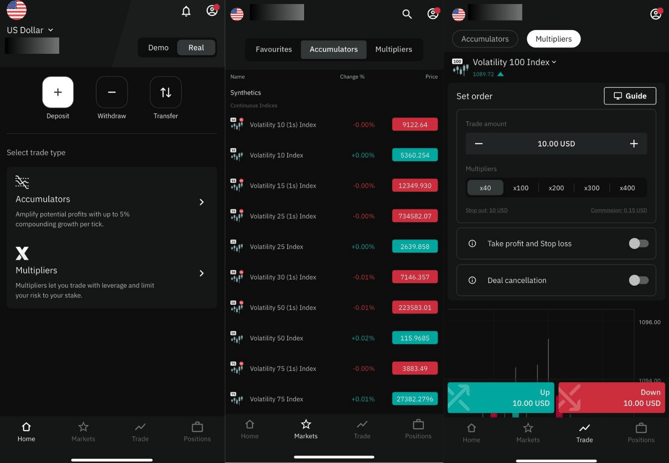Go to Trade in Markets screen navbar
The image size is (669, 463).
pos(362,429)
